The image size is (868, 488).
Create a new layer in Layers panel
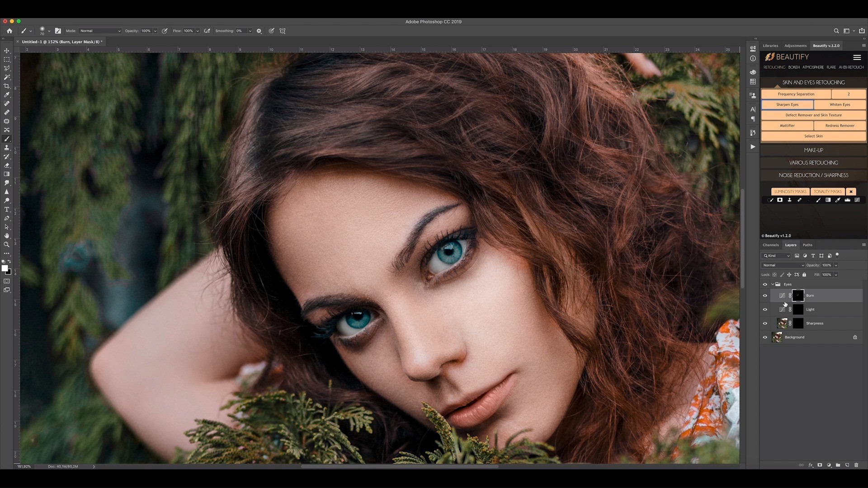pyautogui.click(x=847, y=465)
